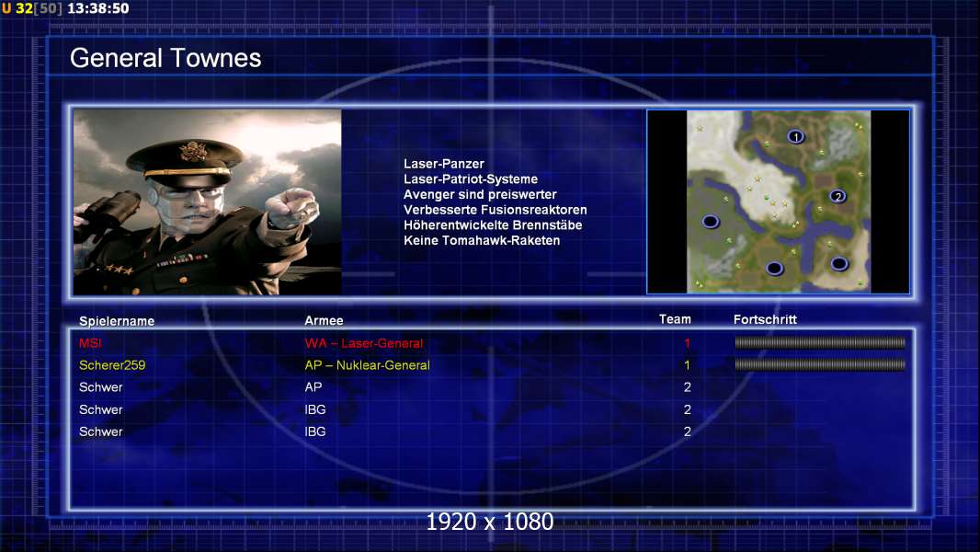
Task: Click the map preview thumbnail
Action: point(778,201)
